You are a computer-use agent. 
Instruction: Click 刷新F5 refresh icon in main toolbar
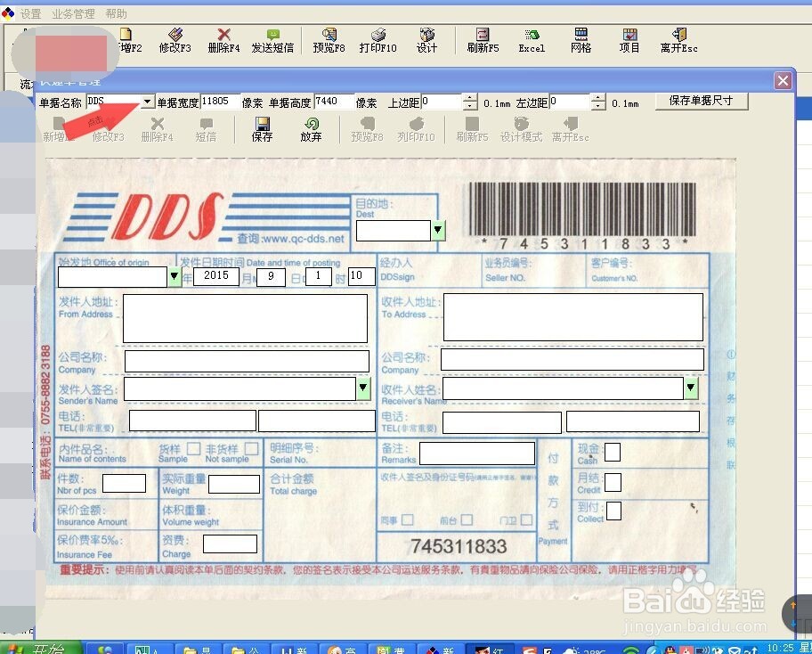483,40
